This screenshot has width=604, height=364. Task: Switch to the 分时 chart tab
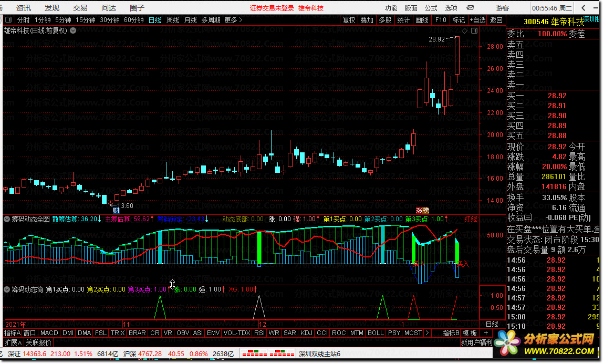pos(24,20)
